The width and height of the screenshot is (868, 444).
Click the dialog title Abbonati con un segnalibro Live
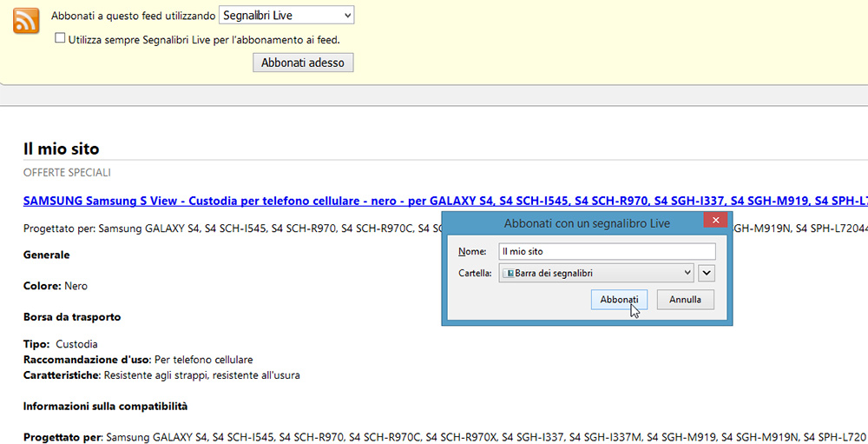pos(587,223)
